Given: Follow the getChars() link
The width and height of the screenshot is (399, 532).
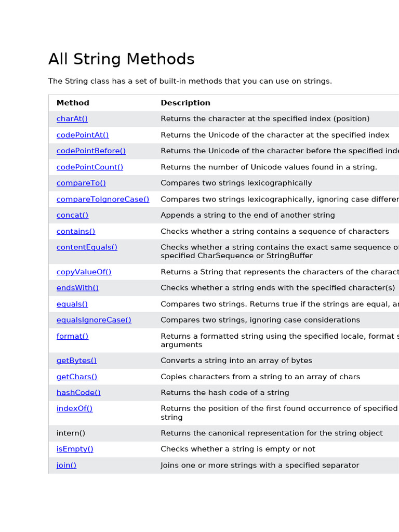Looking at the screenshot, I should (x=77, y=377).
